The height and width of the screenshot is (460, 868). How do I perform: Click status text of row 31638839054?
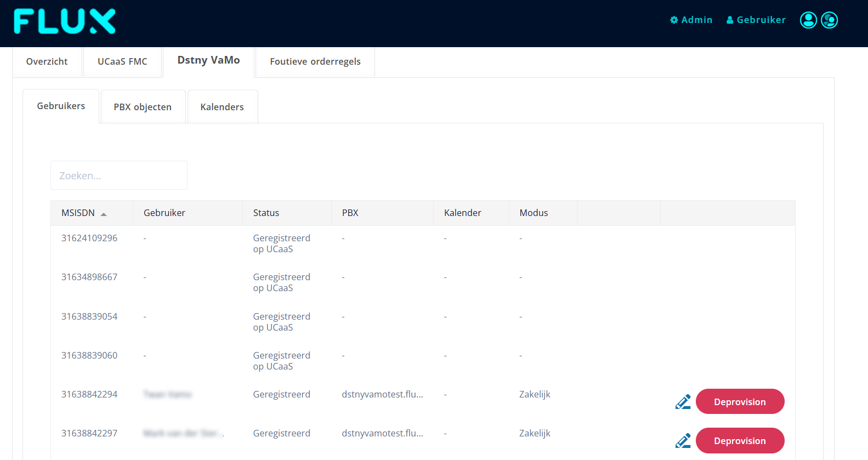(281, 322)
